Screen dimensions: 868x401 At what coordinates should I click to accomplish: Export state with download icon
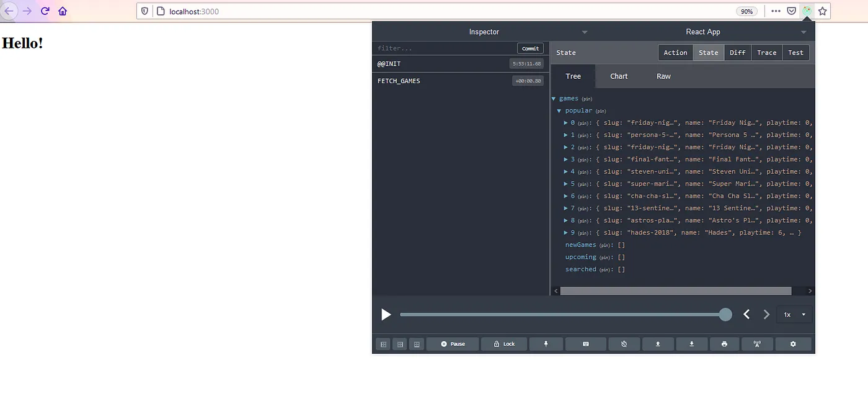click(x=692, y=344)
